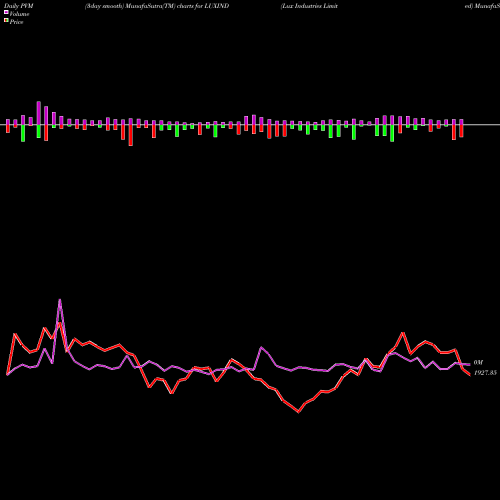The width and height of the screenshot is (500, 500).
Task: Click the '(3day smooth) MunafaSutra(TM) charts for LUXIND' heading
Action: pyautogui.click(x=157, y=6)
